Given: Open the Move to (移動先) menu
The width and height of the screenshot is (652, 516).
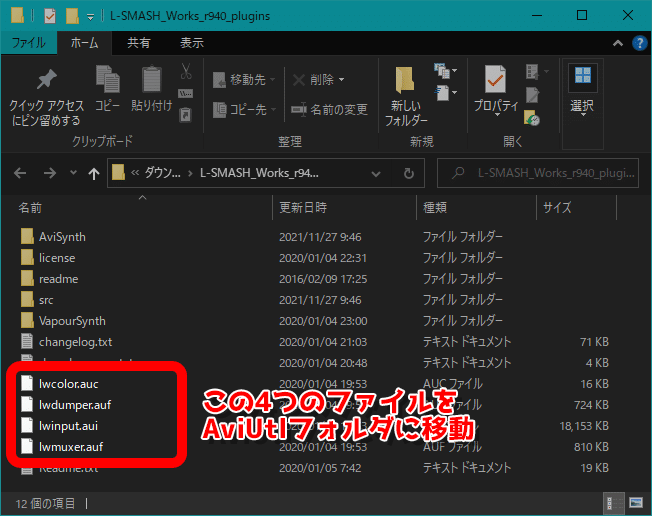Looking at the screenshot, I should 244,79.
